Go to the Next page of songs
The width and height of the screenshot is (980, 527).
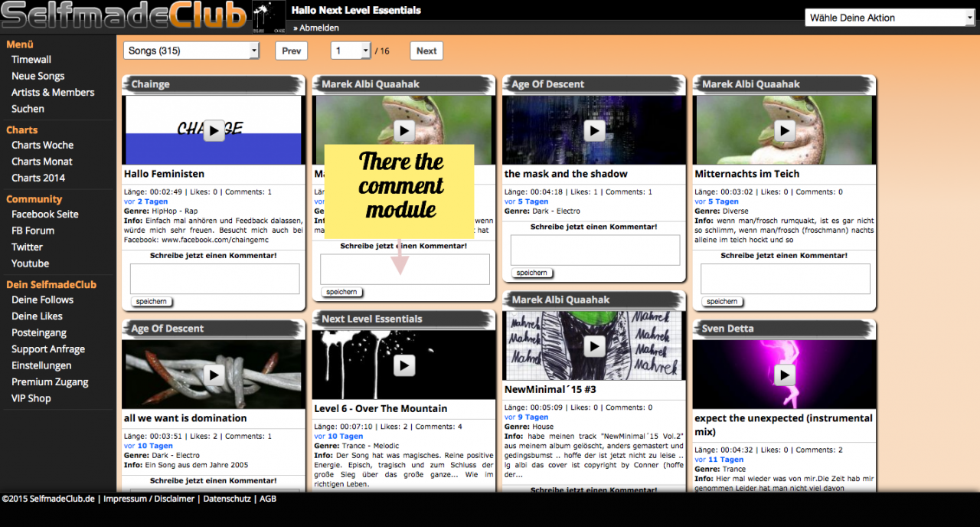click(426, 51)
